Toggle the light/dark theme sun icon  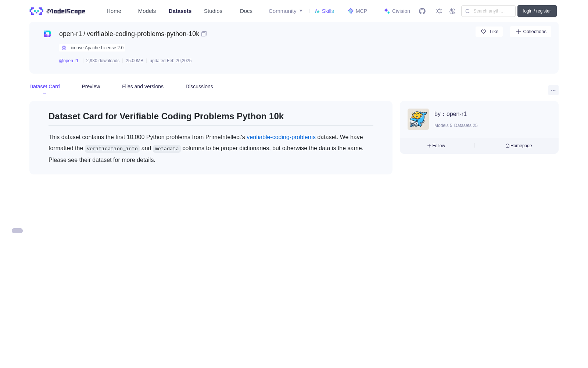(439, 11)
